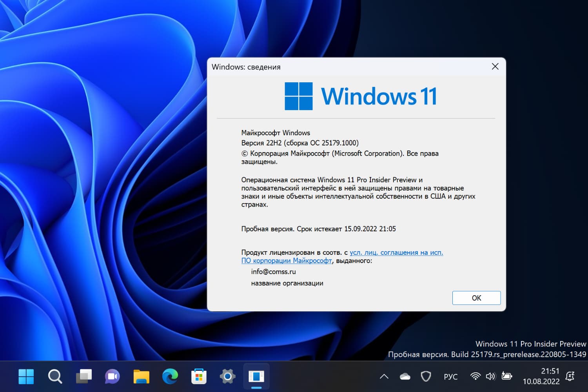Close the Windows: сведения dialog

(x=495, y=67)
